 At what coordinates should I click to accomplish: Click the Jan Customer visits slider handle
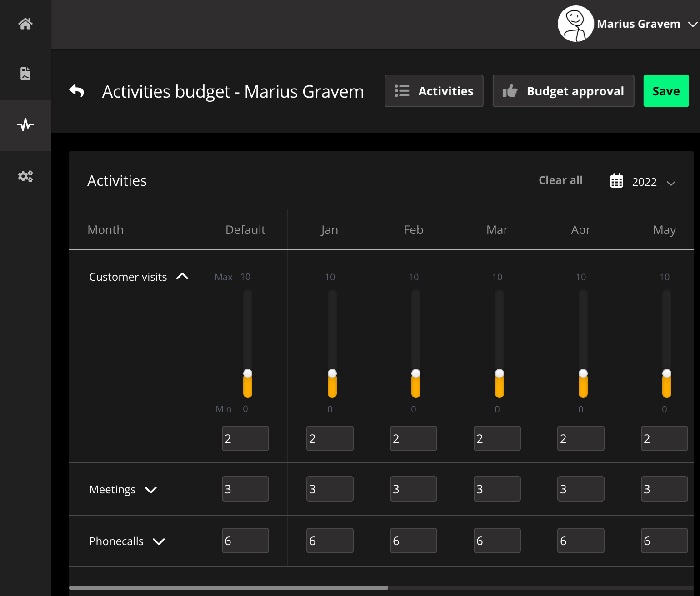coord(332,373)
